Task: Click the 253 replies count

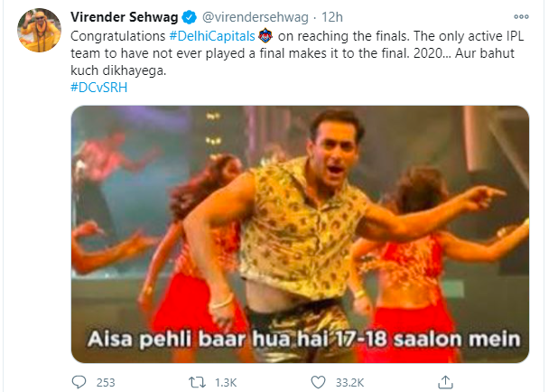Action: [x=106, y=382]
